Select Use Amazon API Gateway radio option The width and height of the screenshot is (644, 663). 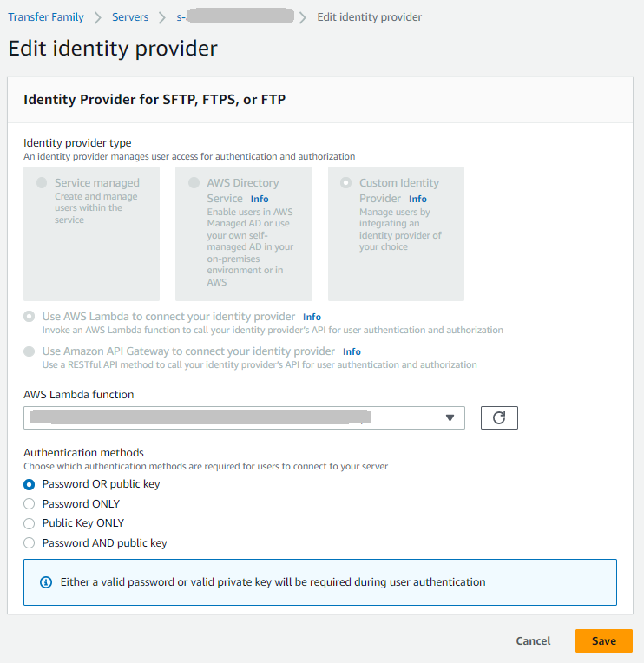point(30,351)
